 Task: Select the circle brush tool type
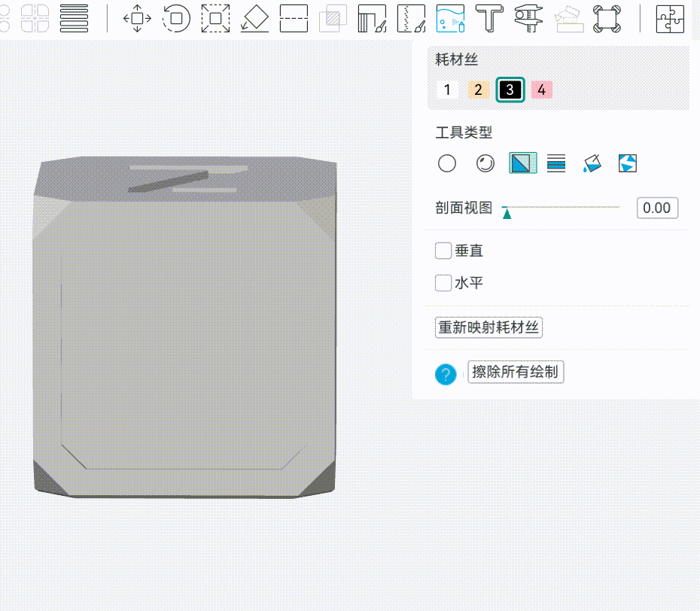click(x=447, y=163)
